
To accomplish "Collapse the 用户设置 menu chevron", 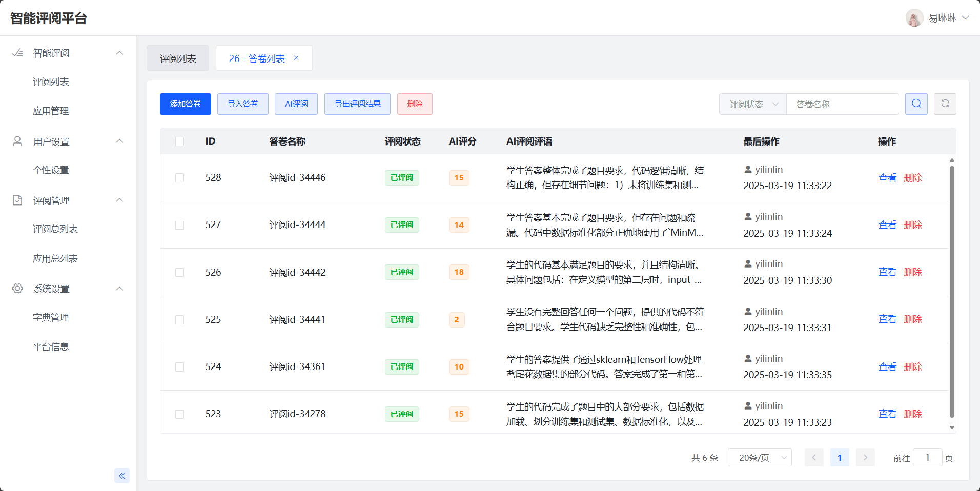I will (x=119, y=141).
